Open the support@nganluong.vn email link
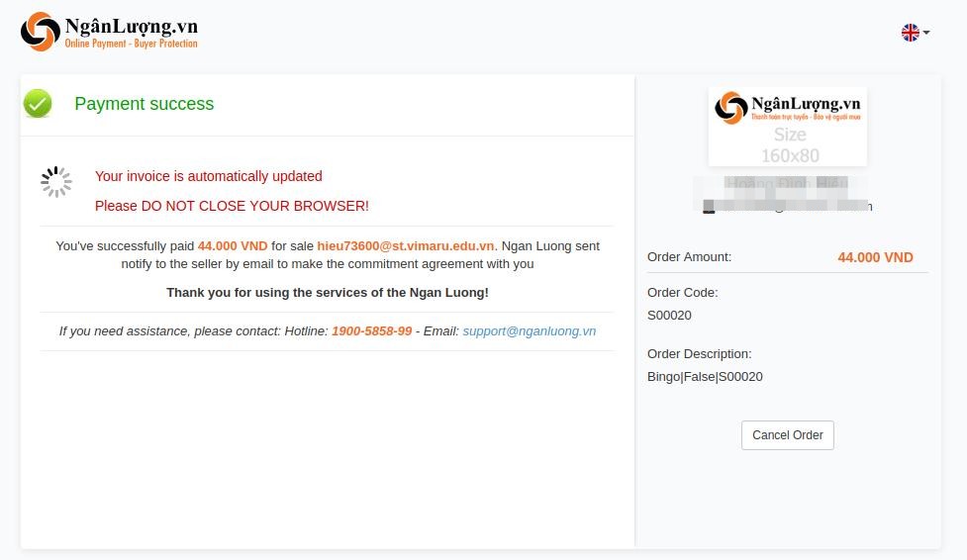 coord(530,331)
